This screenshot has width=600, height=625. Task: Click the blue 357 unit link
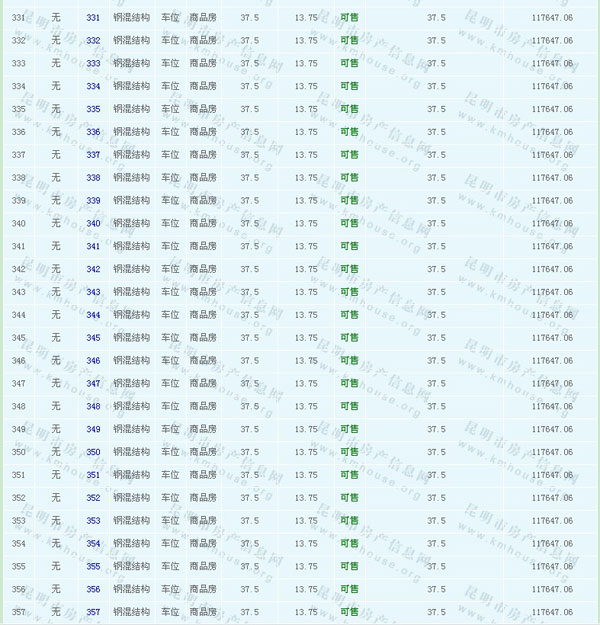tap(93, 612)
